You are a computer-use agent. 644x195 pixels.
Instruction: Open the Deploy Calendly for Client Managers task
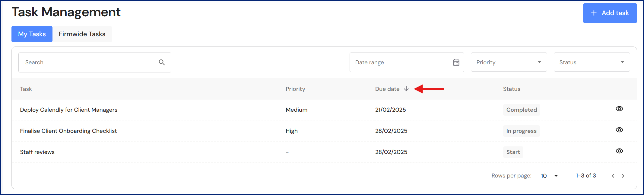click(x=69, y=110)
